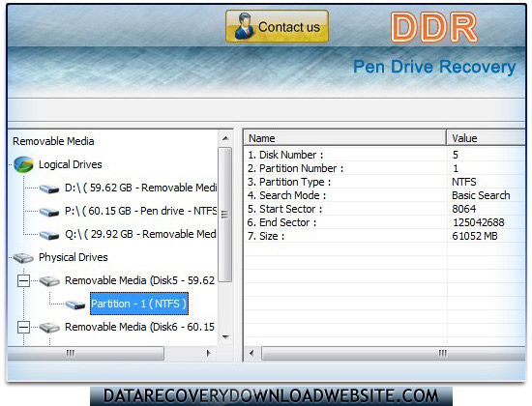Screen dimensions: 532x406
Task: Click the tree horizontal scroll right arrow
Action: pos(208,353)
